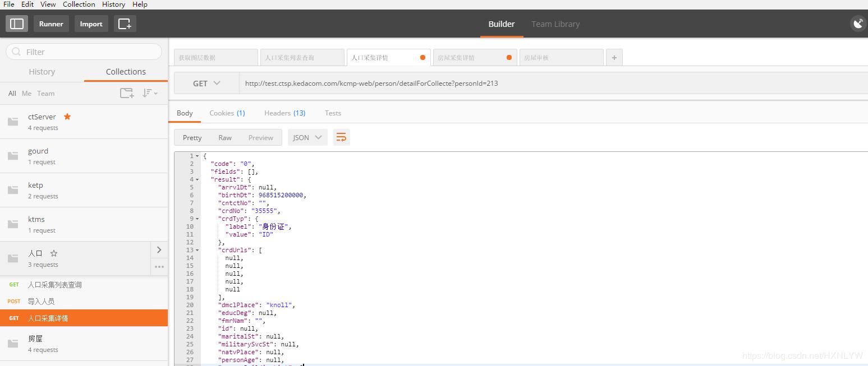
Task: Open the Collection menu
Action: pyautogui.click(x=79, y=4)
